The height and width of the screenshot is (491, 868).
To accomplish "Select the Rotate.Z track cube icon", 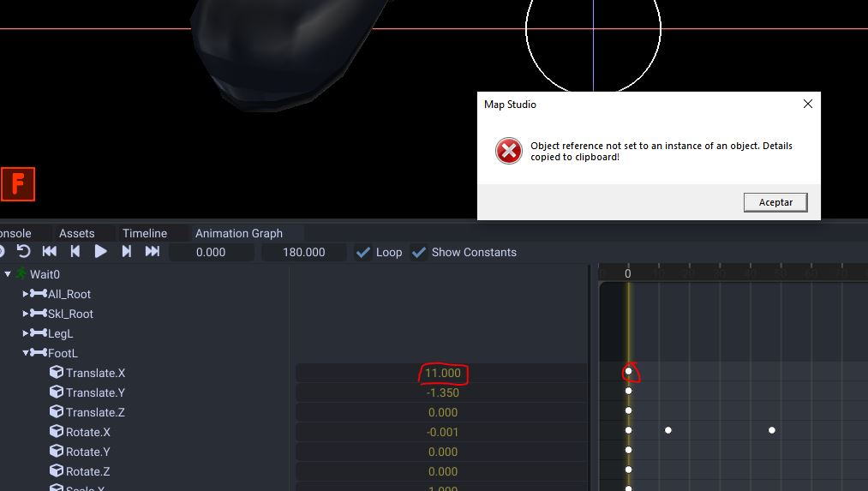I will point(57,470).
